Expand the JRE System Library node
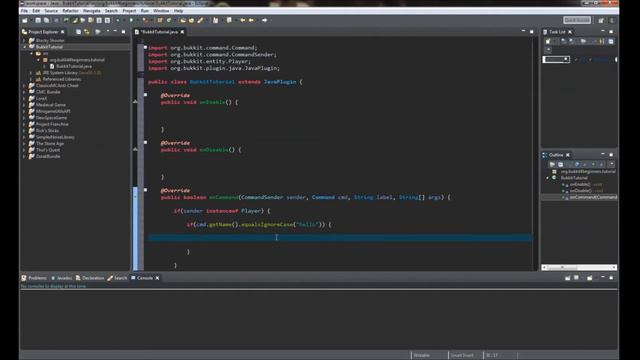The image size is (640, 360). (x=31, y=73)
